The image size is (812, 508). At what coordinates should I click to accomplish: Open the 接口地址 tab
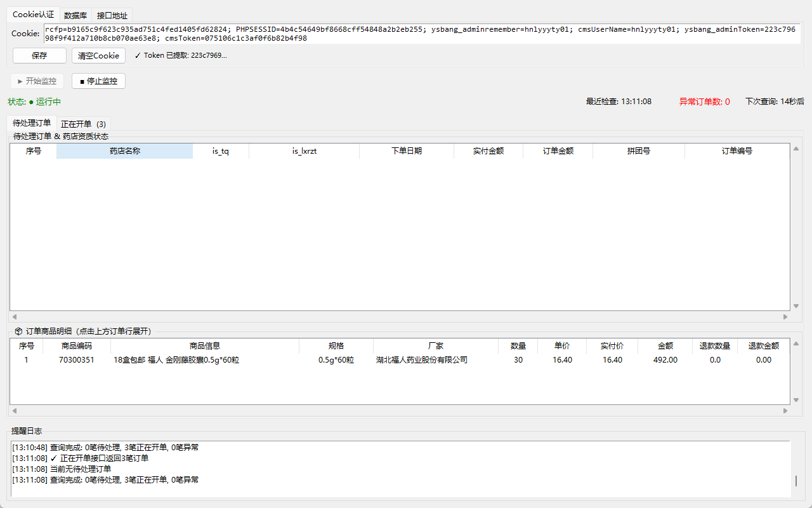coord(112,15)
